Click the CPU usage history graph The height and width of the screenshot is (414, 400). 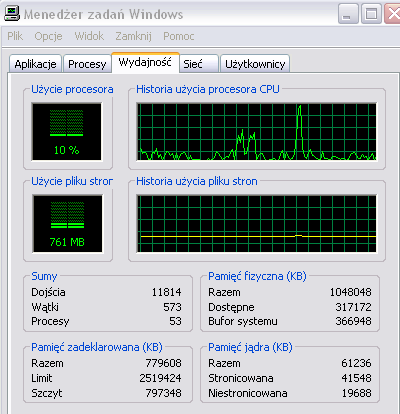(257, 132)
